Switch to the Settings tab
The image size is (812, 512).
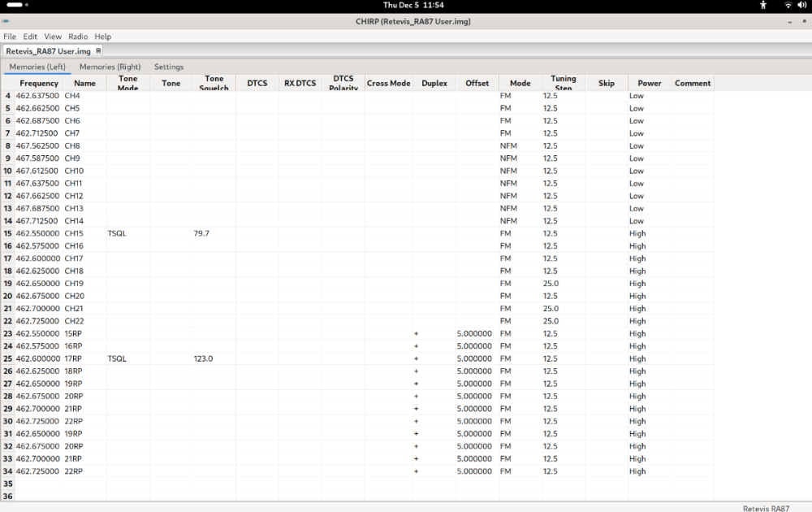169,67
